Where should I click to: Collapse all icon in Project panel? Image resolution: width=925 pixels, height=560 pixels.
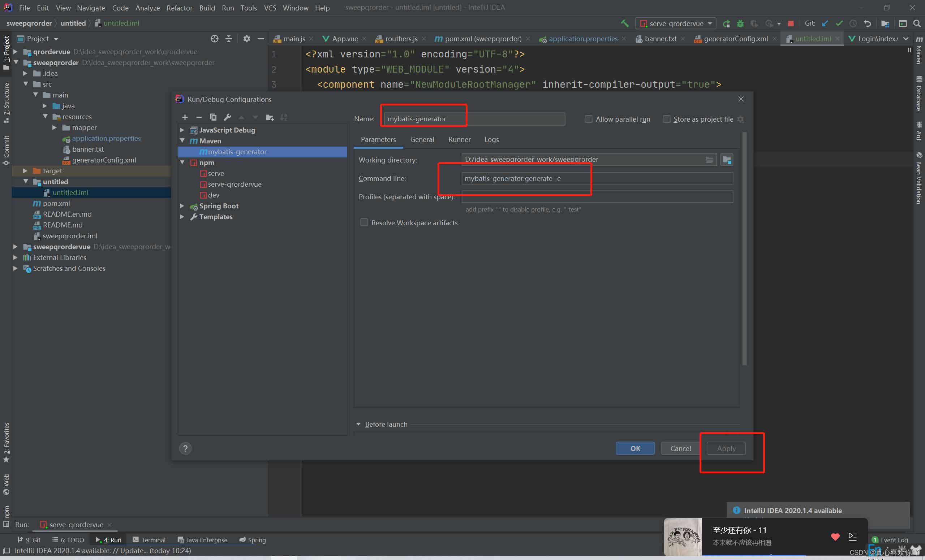coord(229,39)
